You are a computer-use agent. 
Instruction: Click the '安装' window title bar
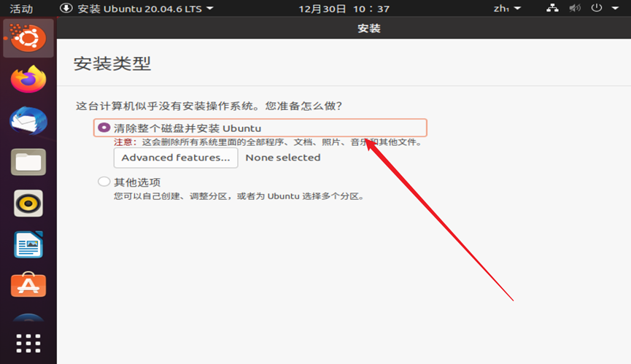(x=344, y=28)
